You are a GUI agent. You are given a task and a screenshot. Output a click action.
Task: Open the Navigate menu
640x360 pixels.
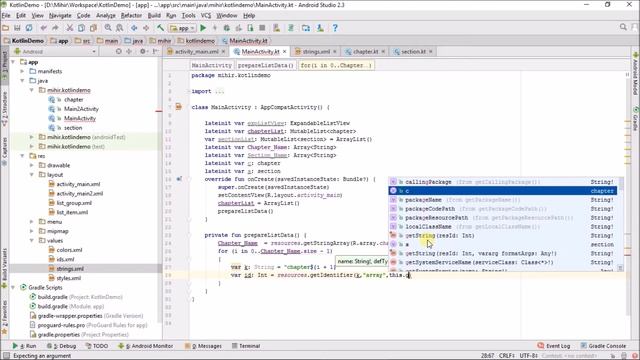pos(60,16)
